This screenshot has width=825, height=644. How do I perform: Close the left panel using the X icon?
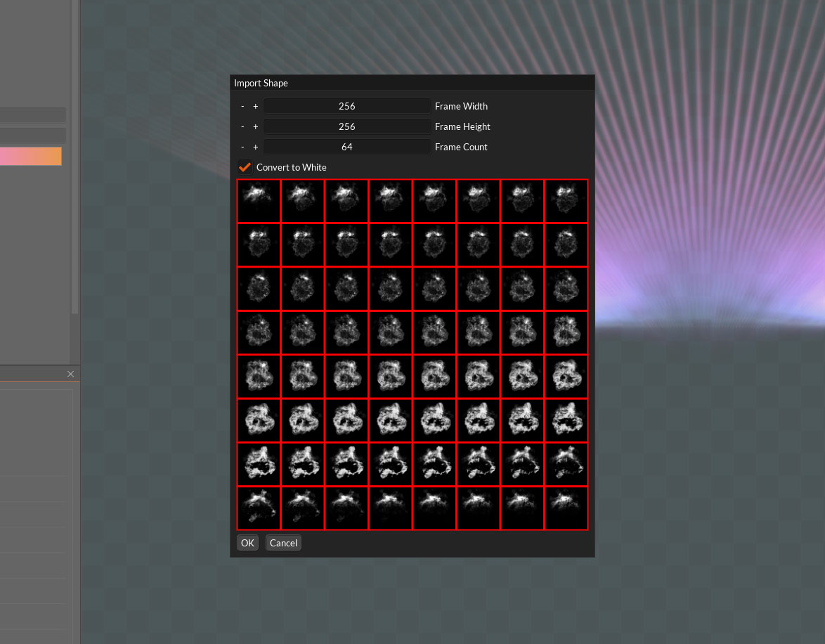[x=70, y=374]
